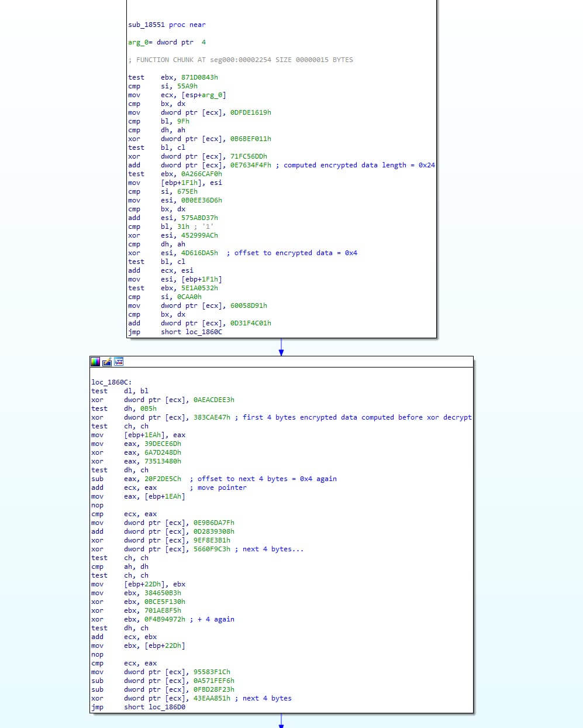Click the group nodes icon
Image resolution: width=583 pixels, height=728 pixels.
(x=119, y=362)
